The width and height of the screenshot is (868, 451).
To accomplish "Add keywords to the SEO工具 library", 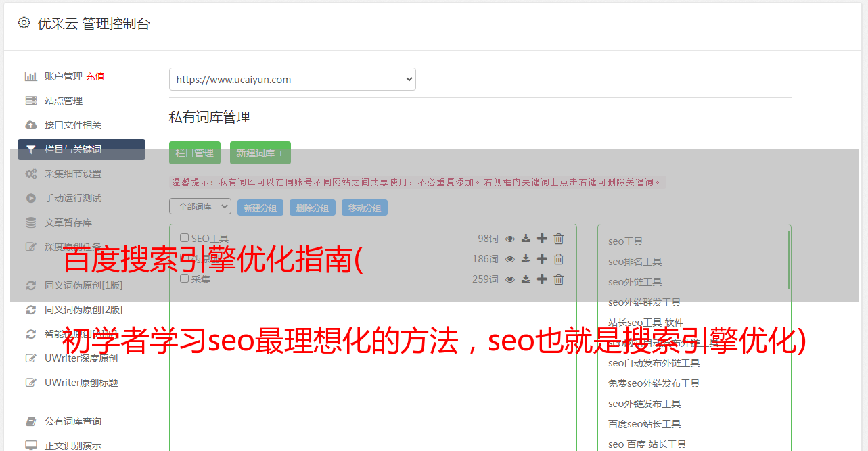I will (x=542, y=239).
